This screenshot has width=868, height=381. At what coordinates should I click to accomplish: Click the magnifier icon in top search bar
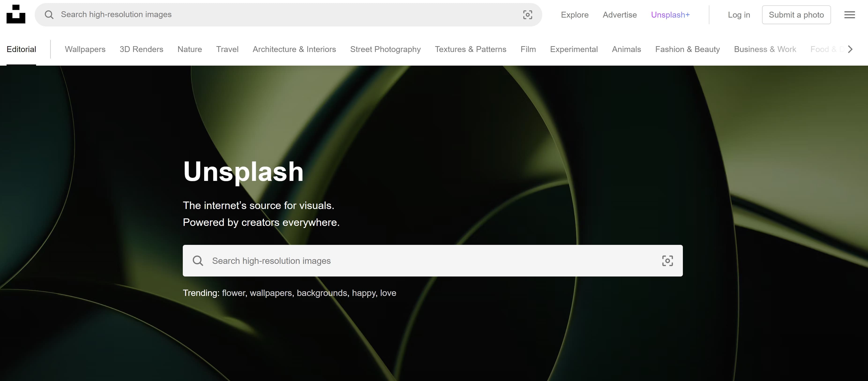pos(49,15)
